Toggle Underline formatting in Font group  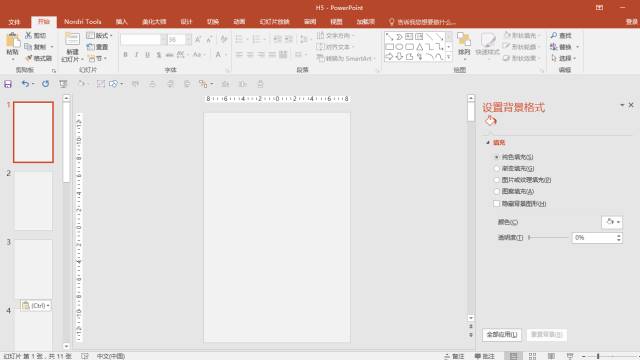click(x=147, y=55)
